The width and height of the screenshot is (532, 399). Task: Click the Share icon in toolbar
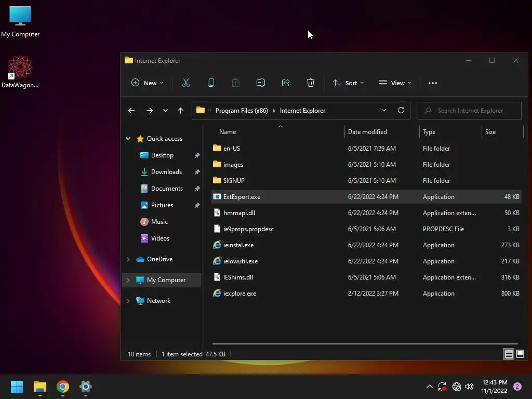286,83
